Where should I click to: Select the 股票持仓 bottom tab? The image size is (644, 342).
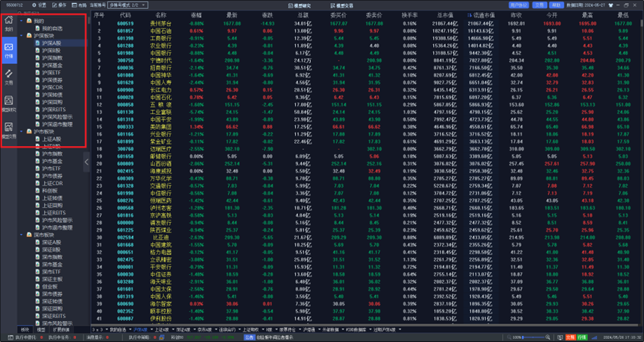click(287, 329)
